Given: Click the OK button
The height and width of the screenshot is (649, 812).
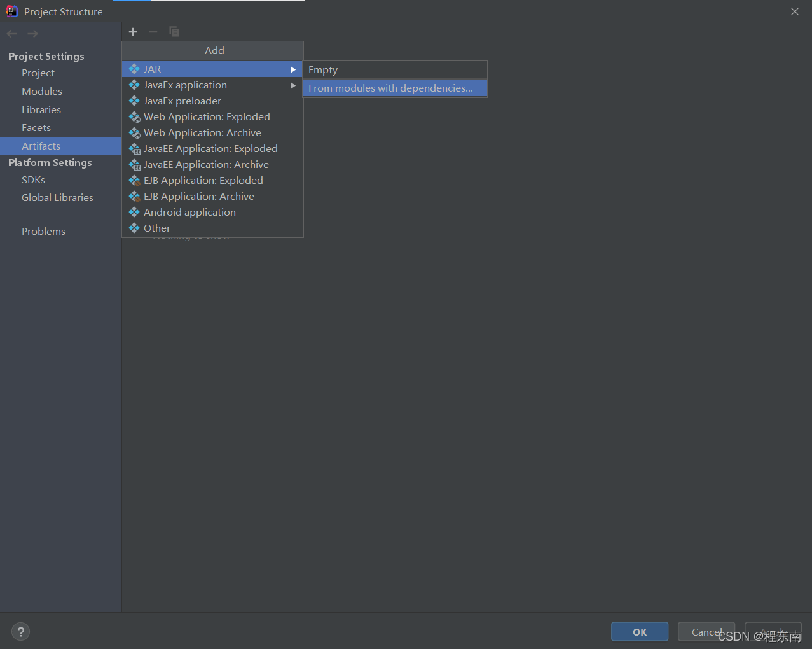Looking at the screenshot, I should (640, 632).
